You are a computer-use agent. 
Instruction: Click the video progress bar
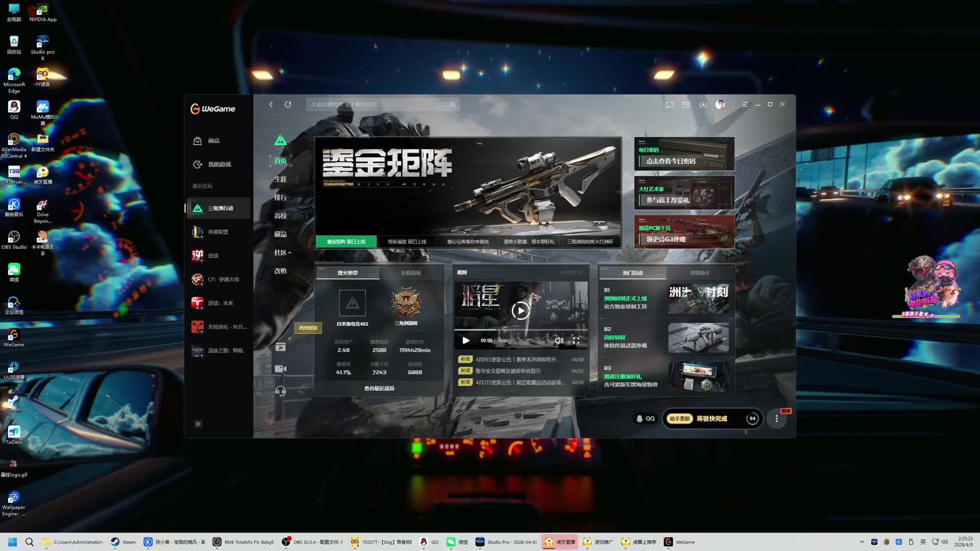[521, 330]
